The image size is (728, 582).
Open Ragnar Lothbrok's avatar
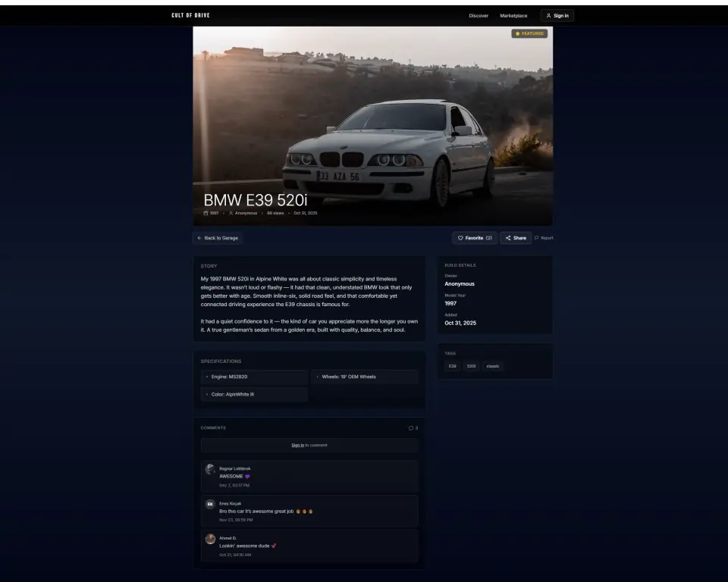click(210, 469)
